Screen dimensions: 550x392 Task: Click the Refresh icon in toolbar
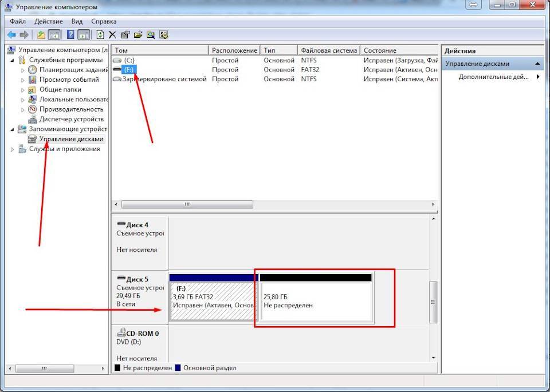[x=101, y=35]
